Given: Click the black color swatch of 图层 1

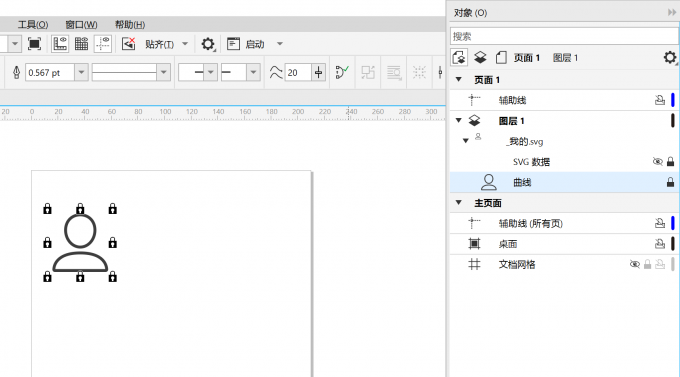Looking at the screenshot, I should point(673,121).
